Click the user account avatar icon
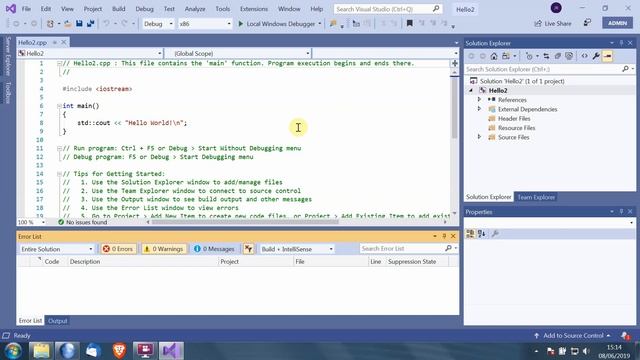Screen dimensions: 640x360 pyautogui.click(x=556, y=8)
